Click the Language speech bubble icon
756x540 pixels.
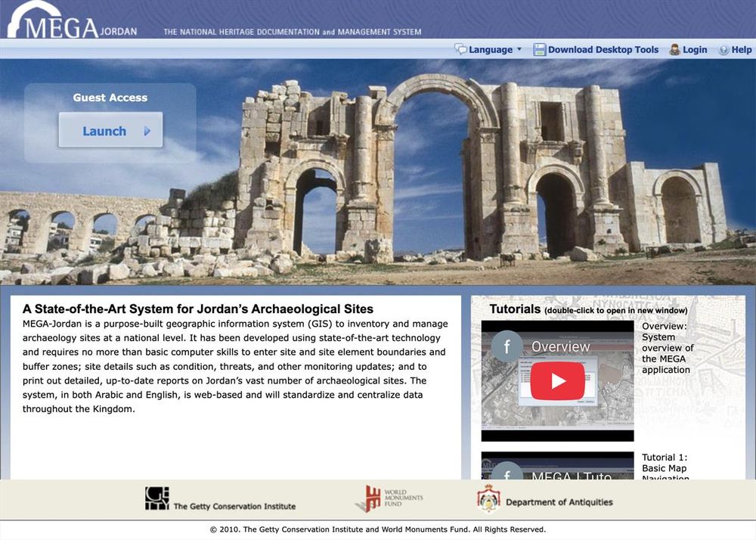(x=460, y=49)
